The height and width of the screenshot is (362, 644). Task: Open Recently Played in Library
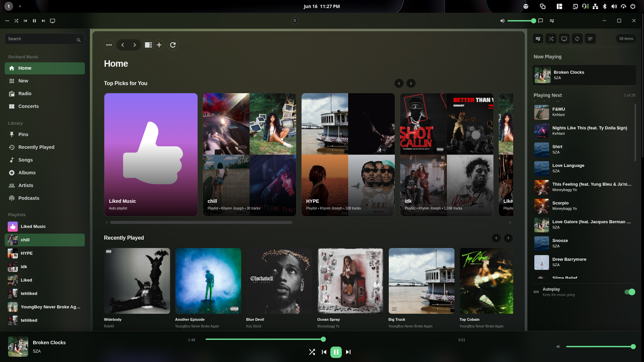point(45,147)
